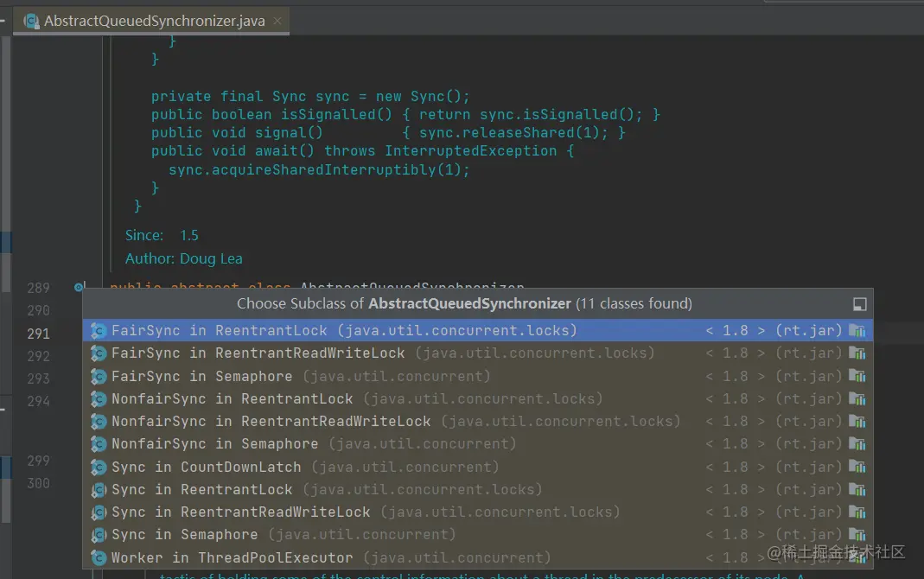Click the isSignalled() method line
Image resolution: width=924 pixels, height=579 pixels.
[405, 114]
